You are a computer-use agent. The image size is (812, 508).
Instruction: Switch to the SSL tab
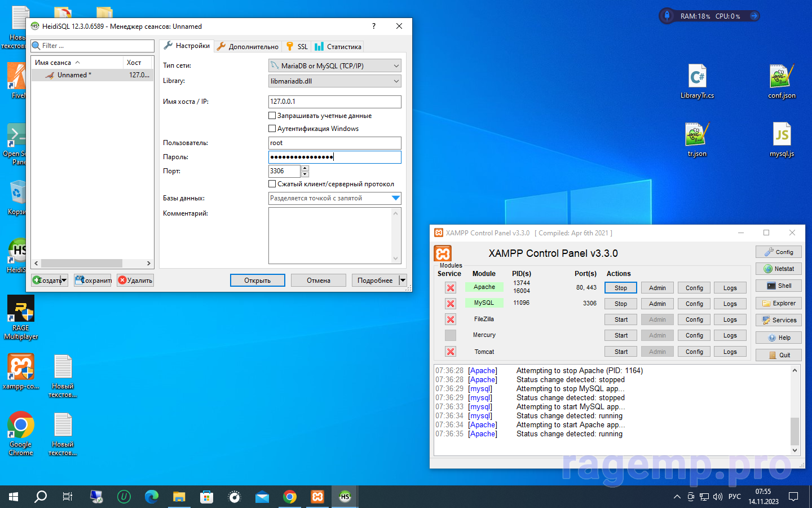pyautogui.click(x=297, y=47)
